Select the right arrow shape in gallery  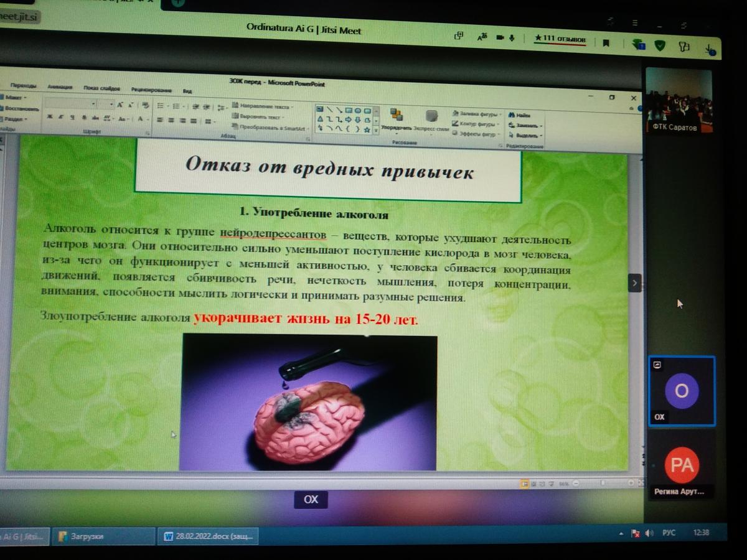click(x=348, y=119)
